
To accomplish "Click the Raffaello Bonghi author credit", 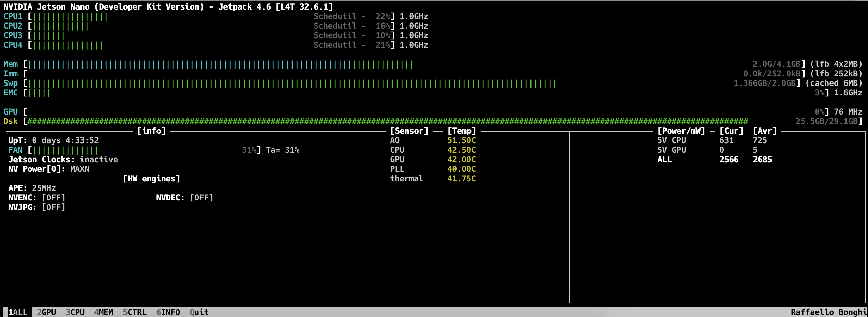I will tap(829, 312).
